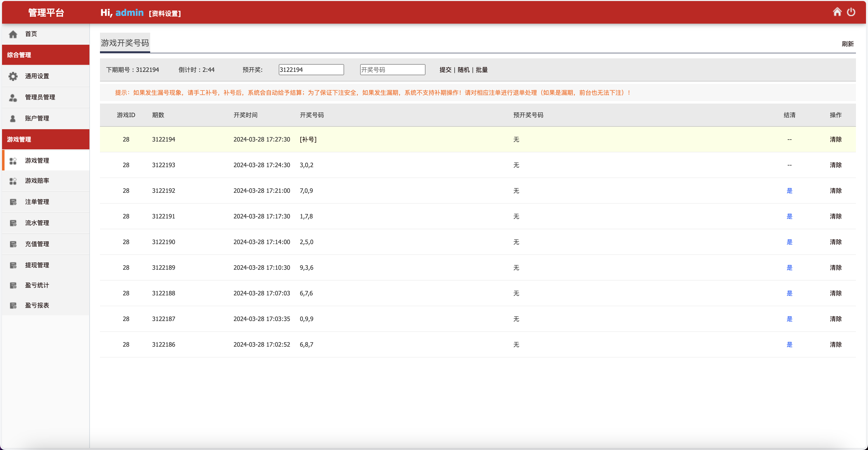This screenshot has width=868, height=450.
Task: Click the logout power icon
Action: (851, 12)
